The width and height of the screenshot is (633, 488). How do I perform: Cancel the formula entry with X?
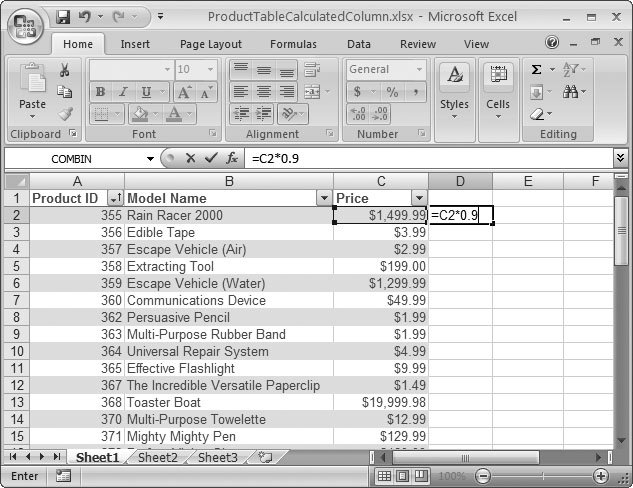click(191, 158)
